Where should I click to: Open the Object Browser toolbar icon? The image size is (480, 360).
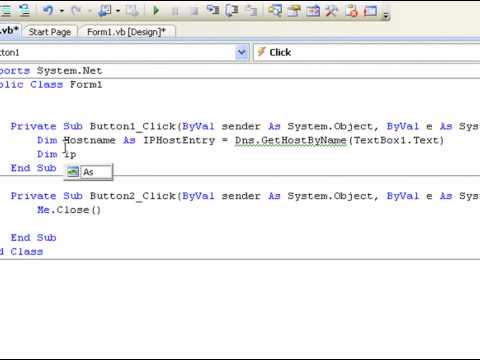click(x=313, y=11)
